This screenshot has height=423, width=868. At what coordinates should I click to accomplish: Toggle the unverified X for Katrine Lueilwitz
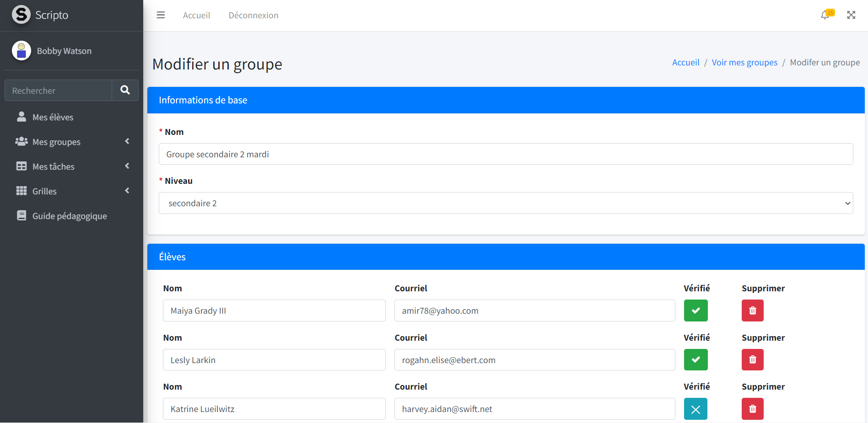pos(695,409)
